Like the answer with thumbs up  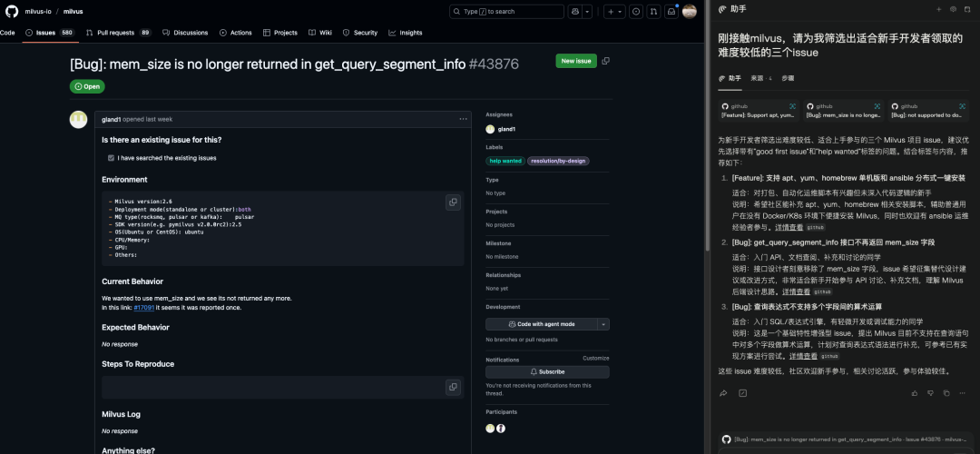point(915,393)
